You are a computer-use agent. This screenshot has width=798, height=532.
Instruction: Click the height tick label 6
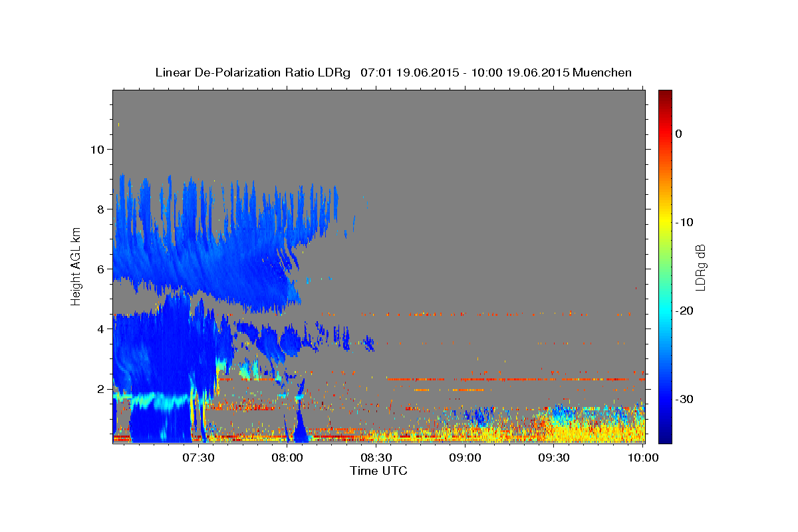(100, 269)
